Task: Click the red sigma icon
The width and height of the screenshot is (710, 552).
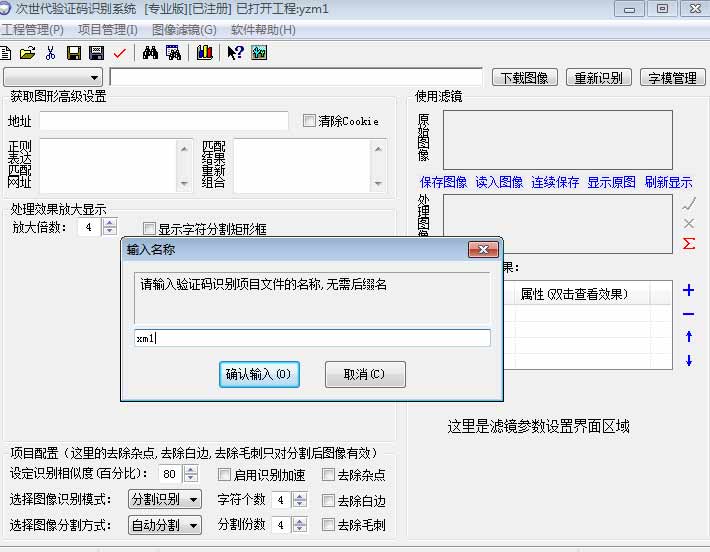Action: click(688, 243)
